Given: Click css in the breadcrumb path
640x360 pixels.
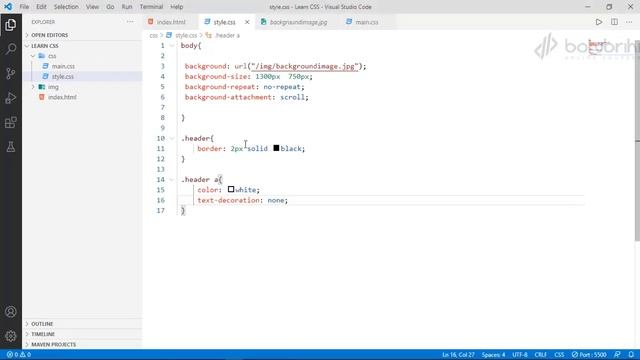Looking at the screenshot, I should point(153,36).
